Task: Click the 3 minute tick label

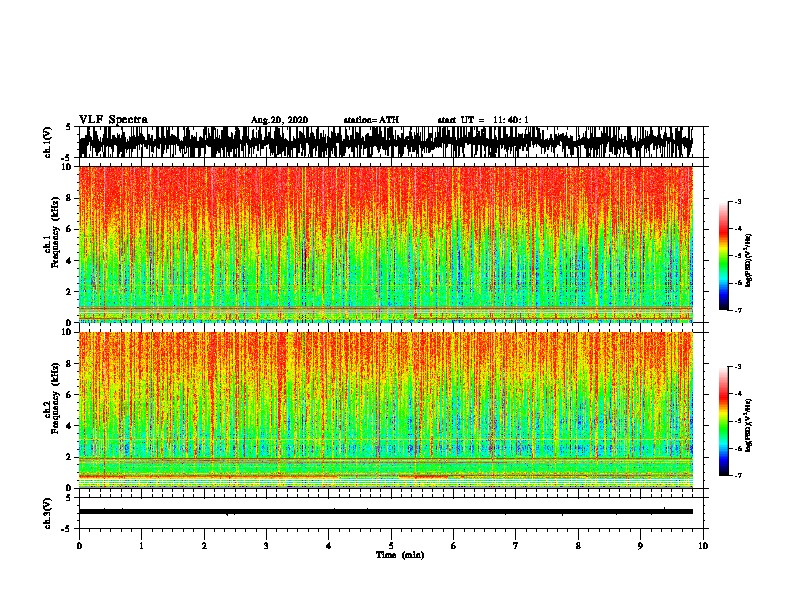Action: pyautogui.click(x=266, y=546)
